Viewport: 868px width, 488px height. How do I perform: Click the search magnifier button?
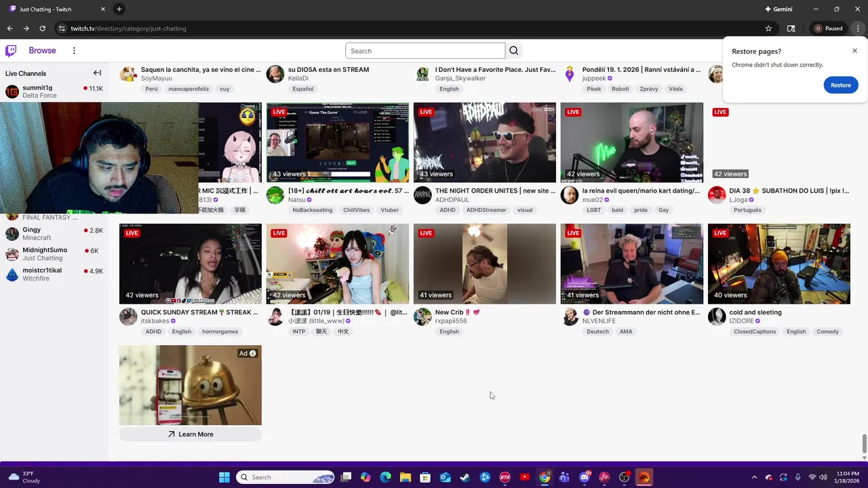(514, 51)
